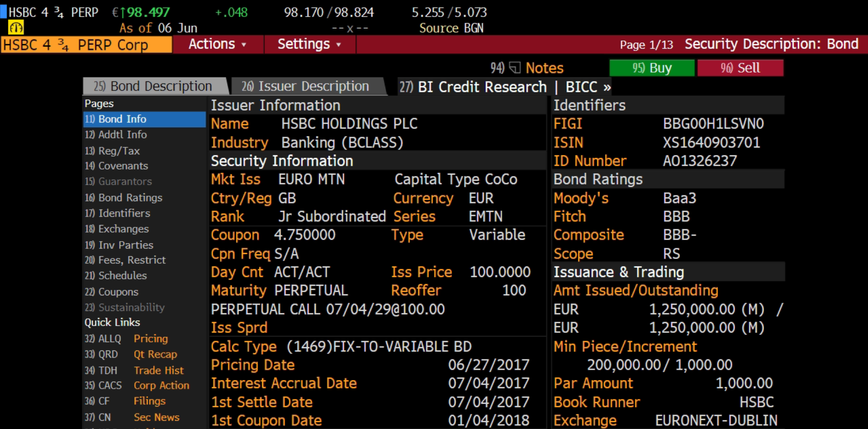Click the Pricing Date 06/27/2017
Image resolution: width=868 pixels, height=429 pixels.
click(x=489, y=365)
